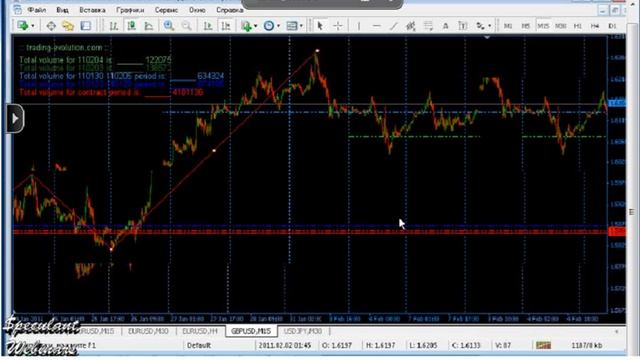Expand the collapsed left side panel arrow
This screenshot has width=640, height=360.
coord(15,119)
